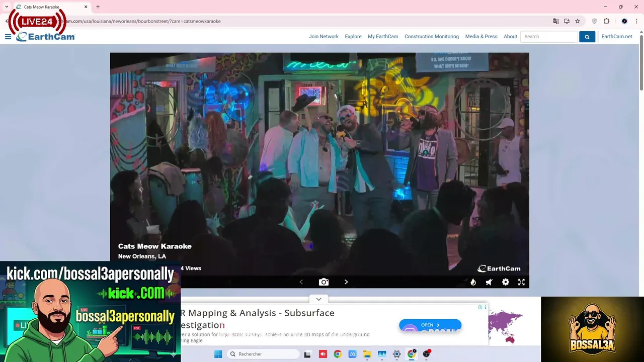Take a snapshot with the camera icon
Screen dimensions: 644x362
tap(324, 282)
